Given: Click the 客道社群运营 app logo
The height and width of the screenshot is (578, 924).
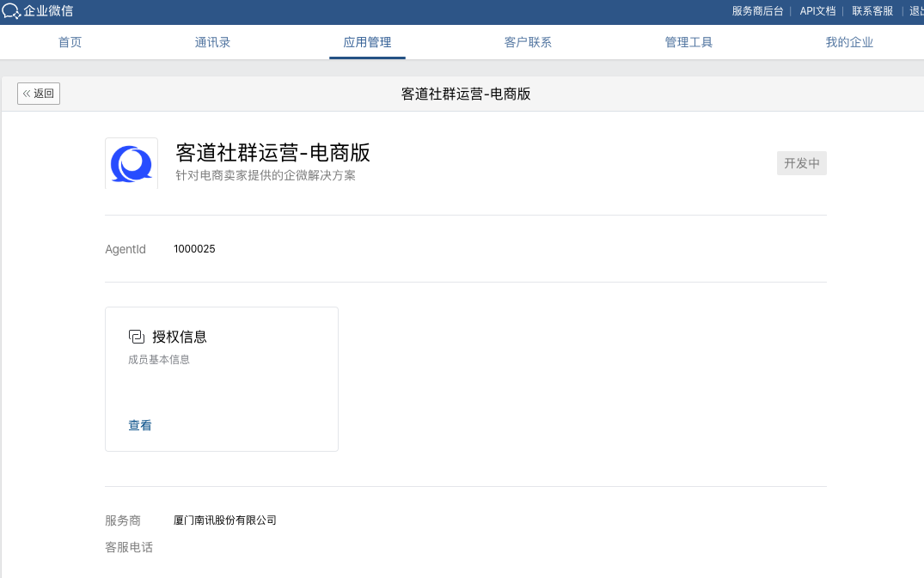Looking at the screenshot, I should pos(132,164).
